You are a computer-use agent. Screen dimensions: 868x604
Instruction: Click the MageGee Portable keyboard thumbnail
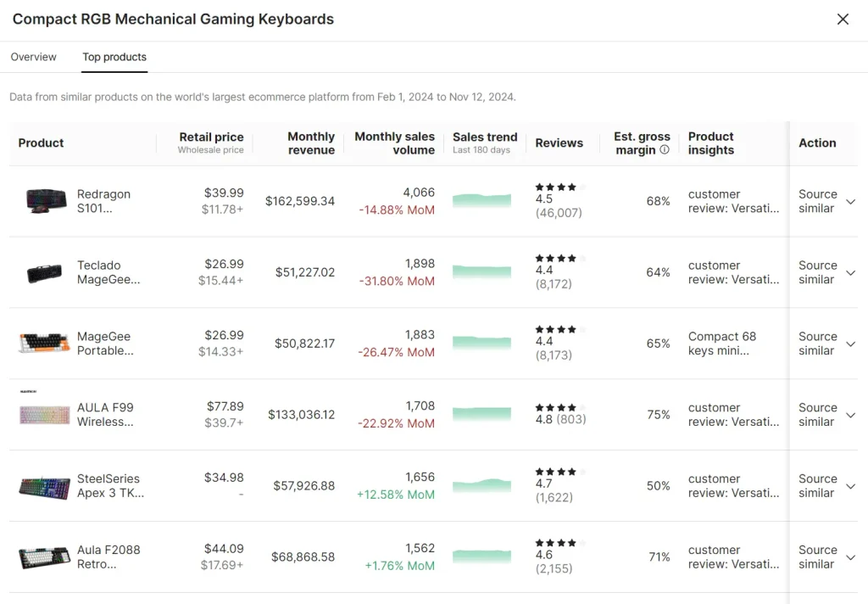43,344
